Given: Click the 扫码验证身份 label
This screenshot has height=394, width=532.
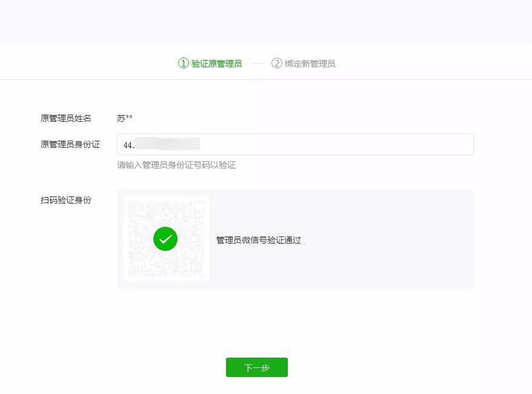Looking at the screenshot, I should pos(66,200).
